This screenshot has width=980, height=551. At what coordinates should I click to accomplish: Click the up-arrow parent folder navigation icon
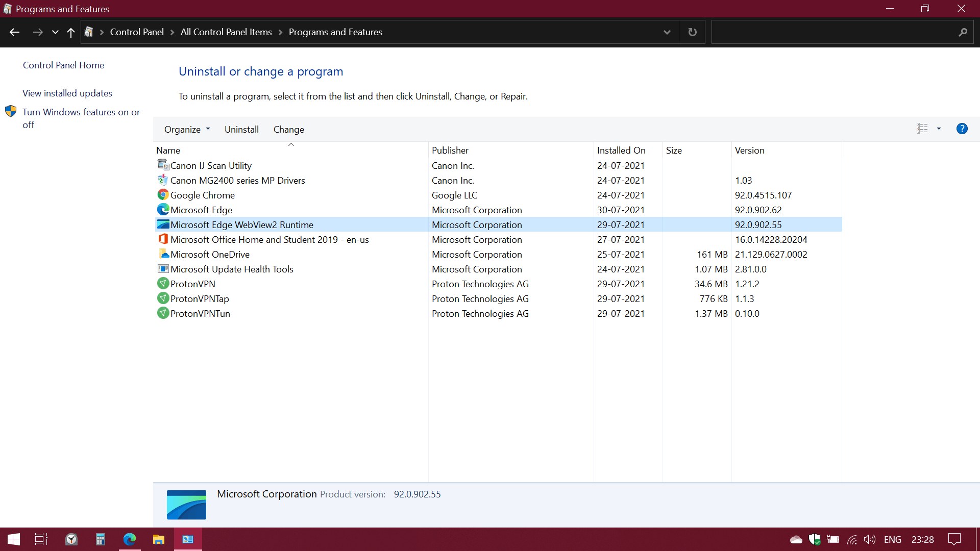(x=71, y=32)
